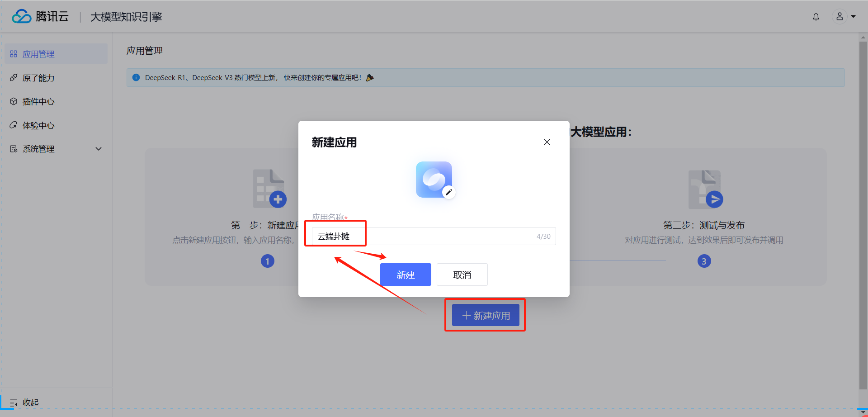Image resolution: width=868 pixels, height=417 pixels.
Task: Click the 原子能力 icon
Action: 14,78
